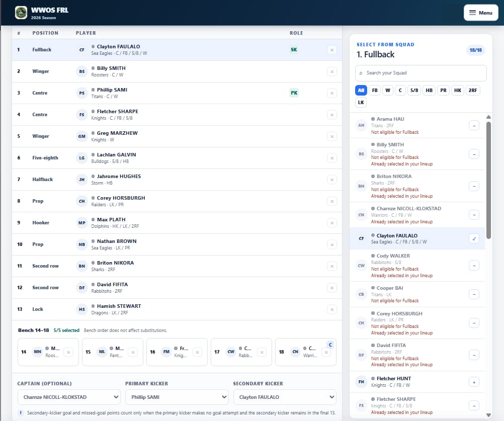Remove Hamish STEWART from Lock
Viewport: 504px width, 421px height.
[331, 309]
